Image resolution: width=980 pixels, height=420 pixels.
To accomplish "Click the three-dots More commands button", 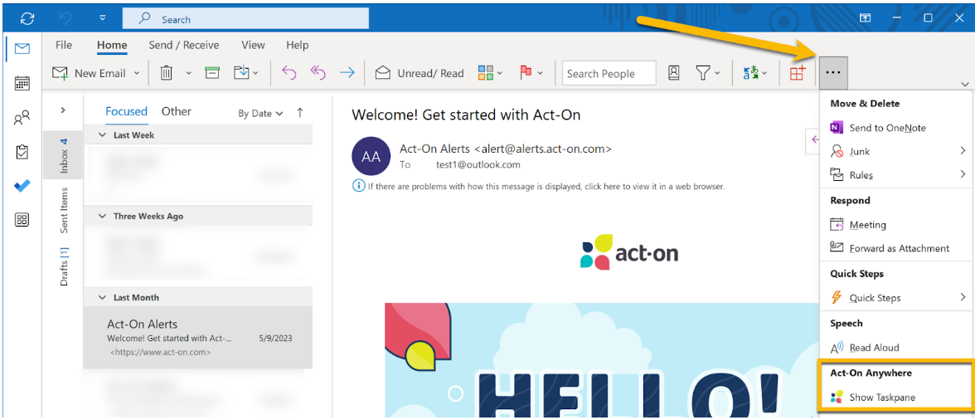I will tap(833, 72).
